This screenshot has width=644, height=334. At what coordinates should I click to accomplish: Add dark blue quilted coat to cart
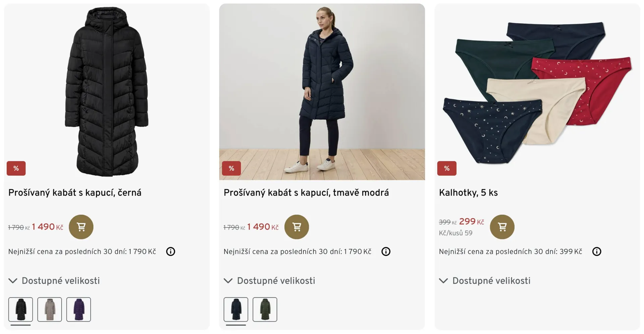(x=297, y=227)
